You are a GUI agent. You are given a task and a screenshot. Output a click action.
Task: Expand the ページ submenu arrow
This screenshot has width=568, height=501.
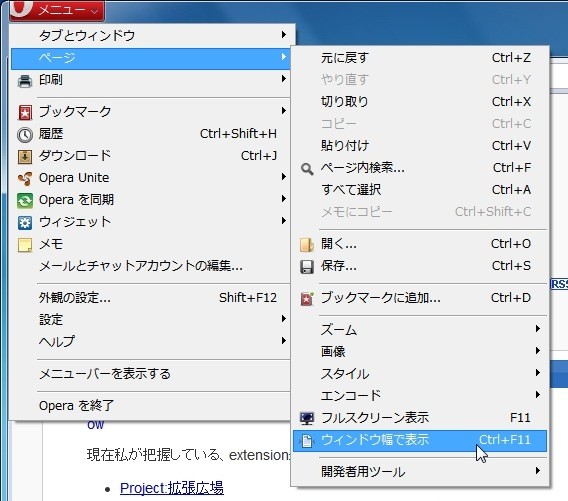pos(284,57)
